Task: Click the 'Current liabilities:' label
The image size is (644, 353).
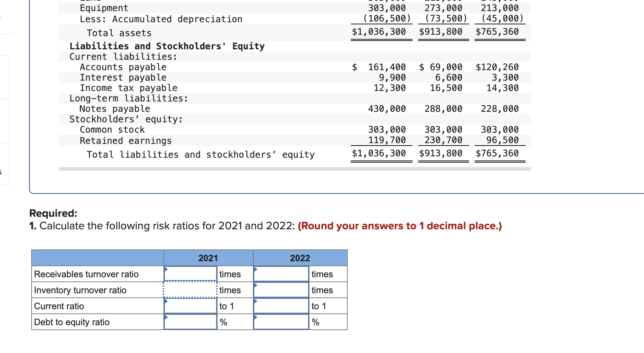Action: tap(123, 57)
